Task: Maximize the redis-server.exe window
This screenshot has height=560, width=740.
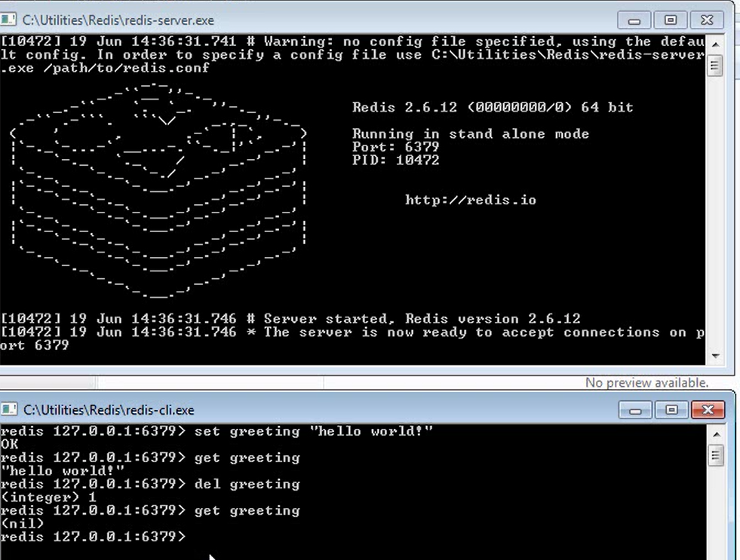Action: point(670,20)
